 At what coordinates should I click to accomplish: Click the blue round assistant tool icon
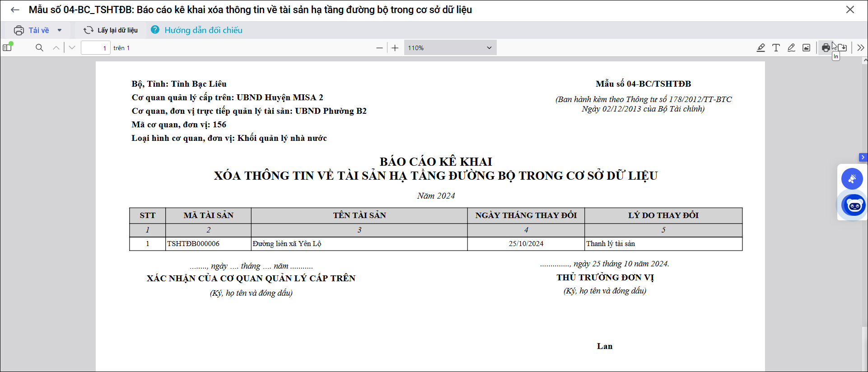pos(852,179)
